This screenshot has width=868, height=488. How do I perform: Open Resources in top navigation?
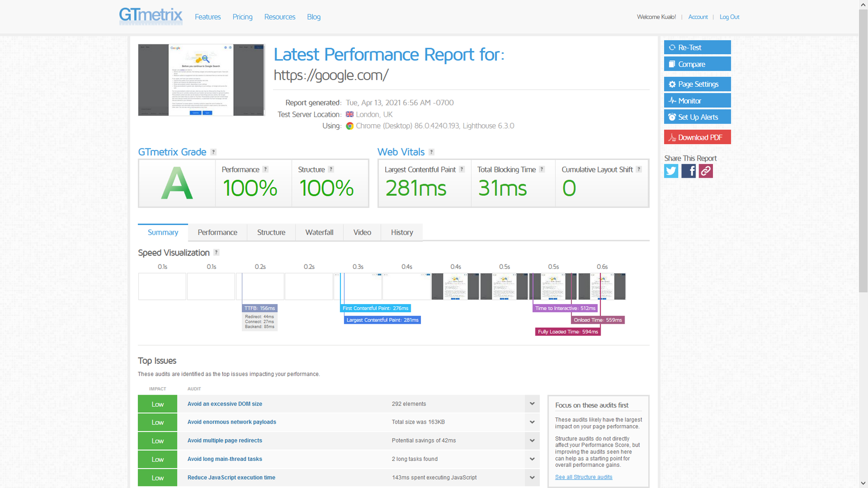click(280, 17)
